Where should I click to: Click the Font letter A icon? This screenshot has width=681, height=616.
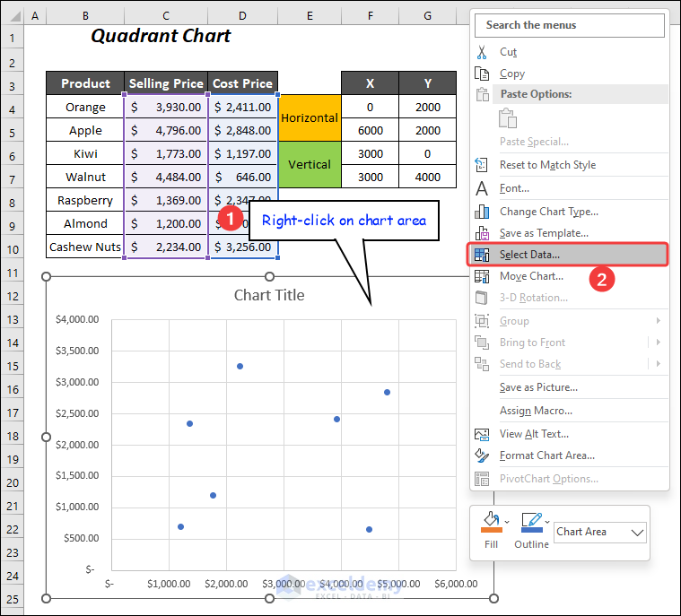(x=482, y=188)
